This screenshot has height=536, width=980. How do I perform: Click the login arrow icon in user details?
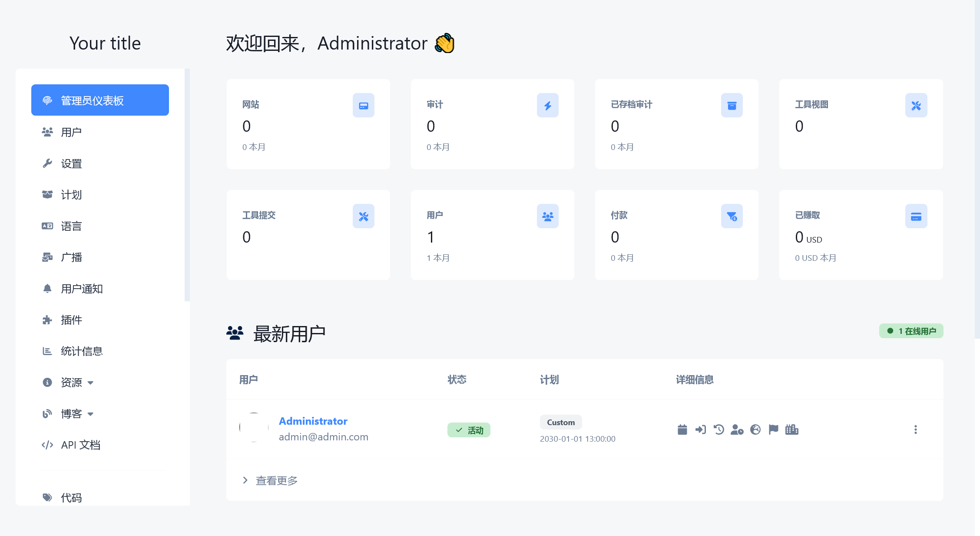(700, 429)
